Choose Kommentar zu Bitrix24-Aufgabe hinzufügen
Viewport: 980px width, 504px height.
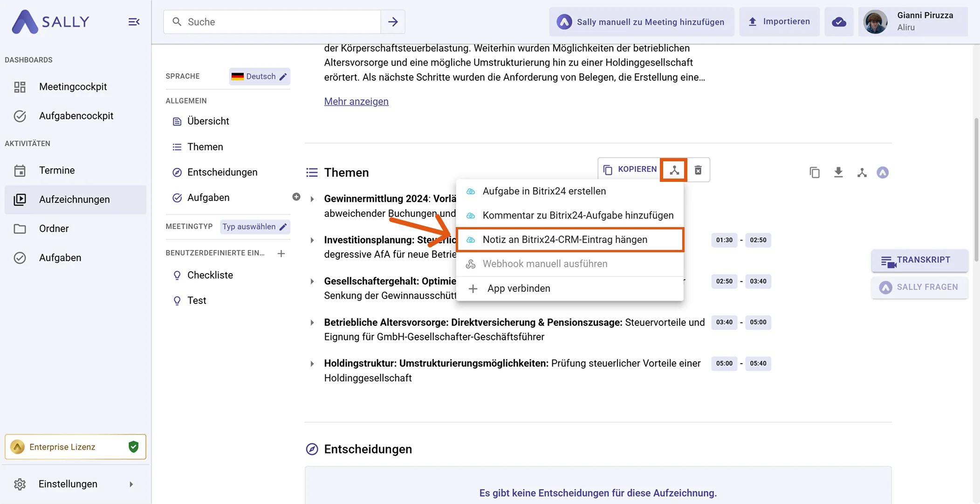(570, 215)
